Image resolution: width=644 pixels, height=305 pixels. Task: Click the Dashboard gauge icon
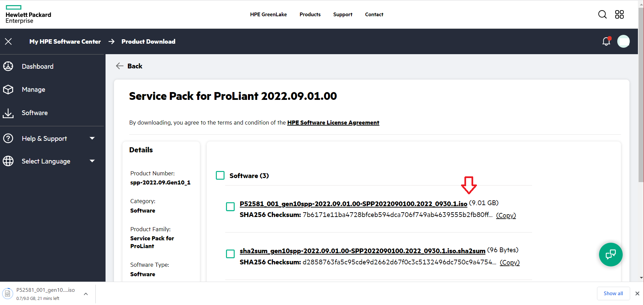8,66
